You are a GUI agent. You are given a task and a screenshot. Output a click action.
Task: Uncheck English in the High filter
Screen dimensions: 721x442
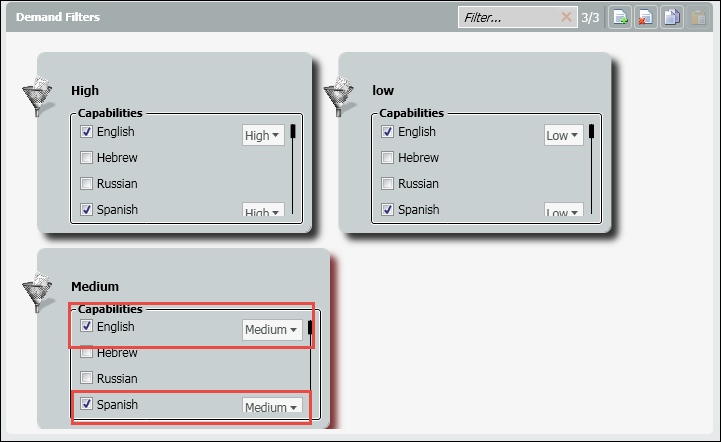(87, 132)
